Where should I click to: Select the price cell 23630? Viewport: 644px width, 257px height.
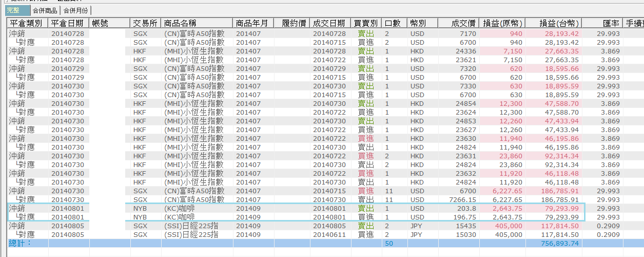[x=459, y=138]
